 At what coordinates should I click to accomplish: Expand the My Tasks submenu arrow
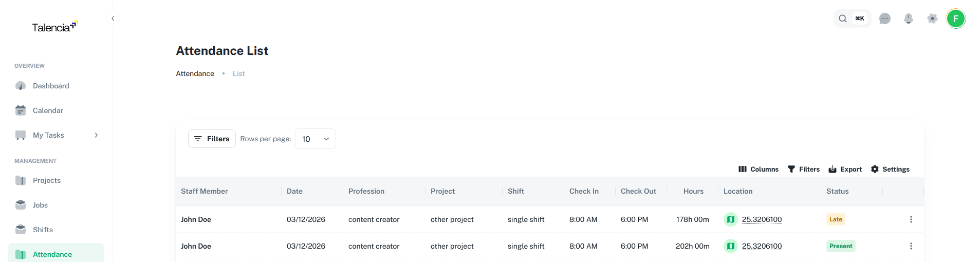[x=96, y=135]
